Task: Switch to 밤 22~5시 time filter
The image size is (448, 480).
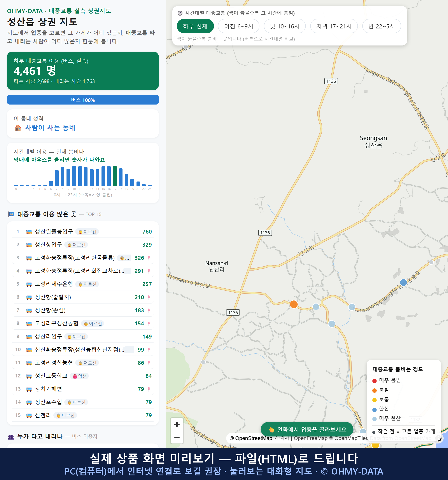Action: tap(381, 26)
